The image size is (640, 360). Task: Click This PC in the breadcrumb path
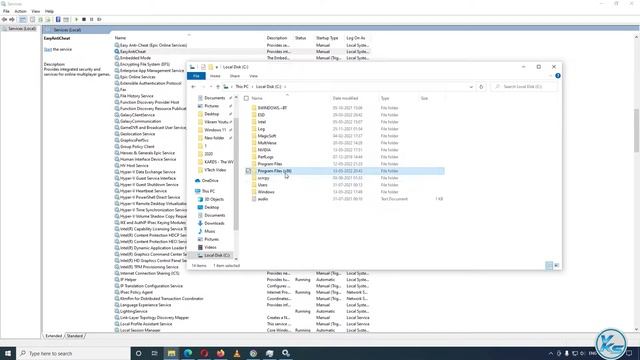242,87
